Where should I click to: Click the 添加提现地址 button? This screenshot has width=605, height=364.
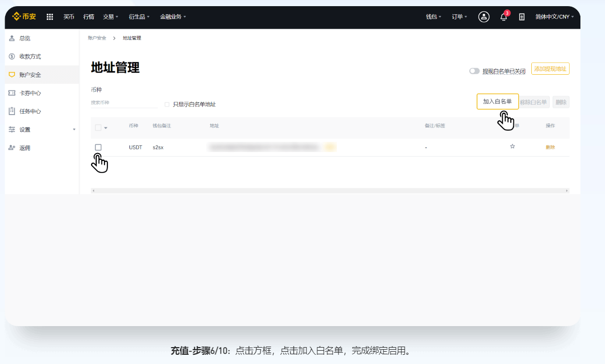pos(550,69)
